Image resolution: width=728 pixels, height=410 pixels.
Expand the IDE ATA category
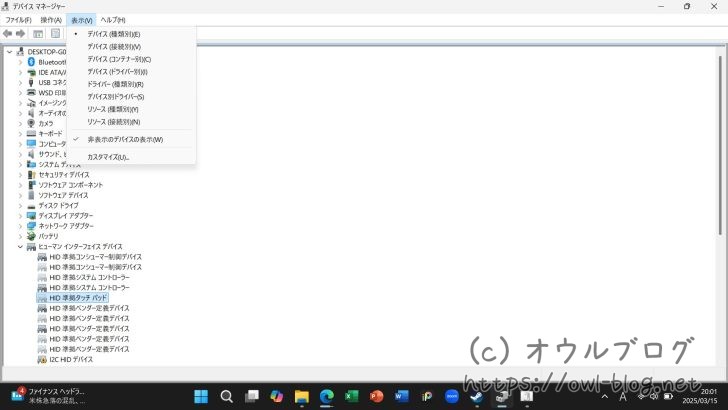[x=20, y=72]
